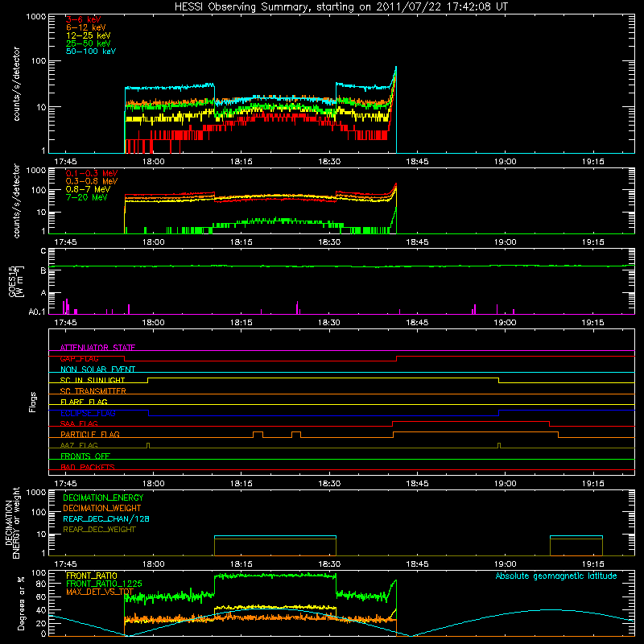Select the DECIMATION_ENERGY legend label

(103, 497)
